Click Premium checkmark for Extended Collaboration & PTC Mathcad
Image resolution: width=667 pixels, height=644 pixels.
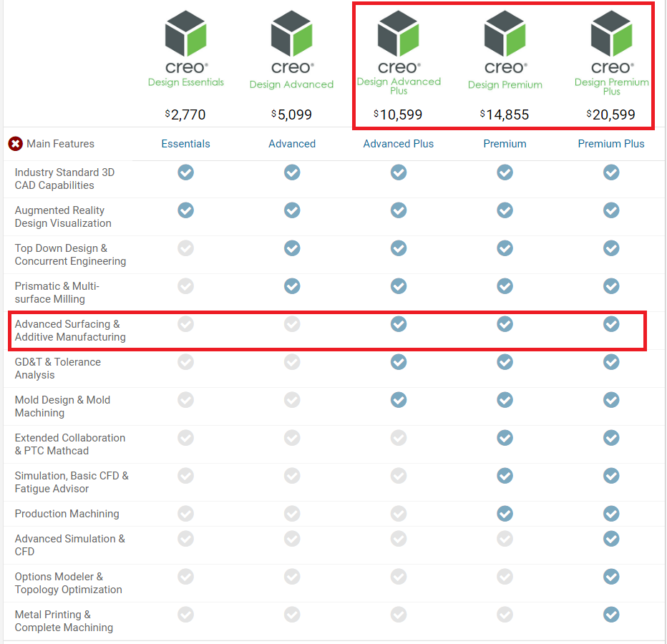[505, 438]
